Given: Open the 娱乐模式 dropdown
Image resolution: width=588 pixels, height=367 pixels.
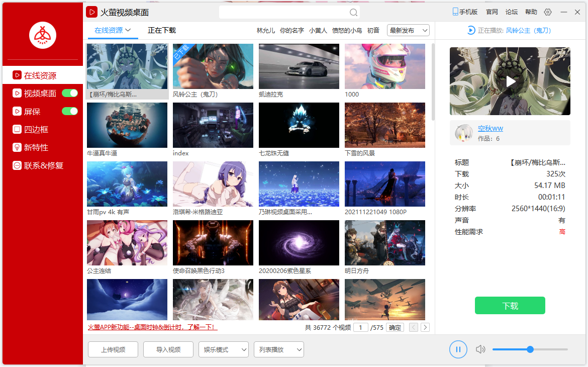Looking at the screenshot, I should tap(224, 350).
